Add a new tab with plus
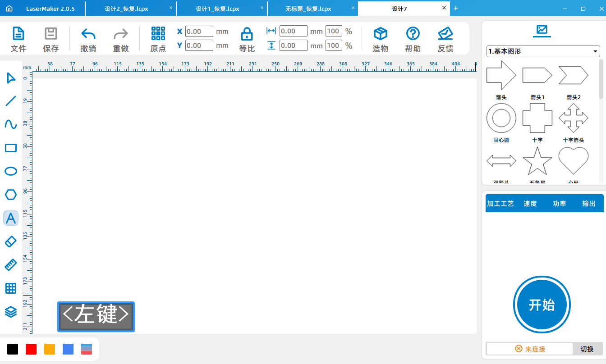The height and width of the screenshot is (364, 606). coord(456,9)
